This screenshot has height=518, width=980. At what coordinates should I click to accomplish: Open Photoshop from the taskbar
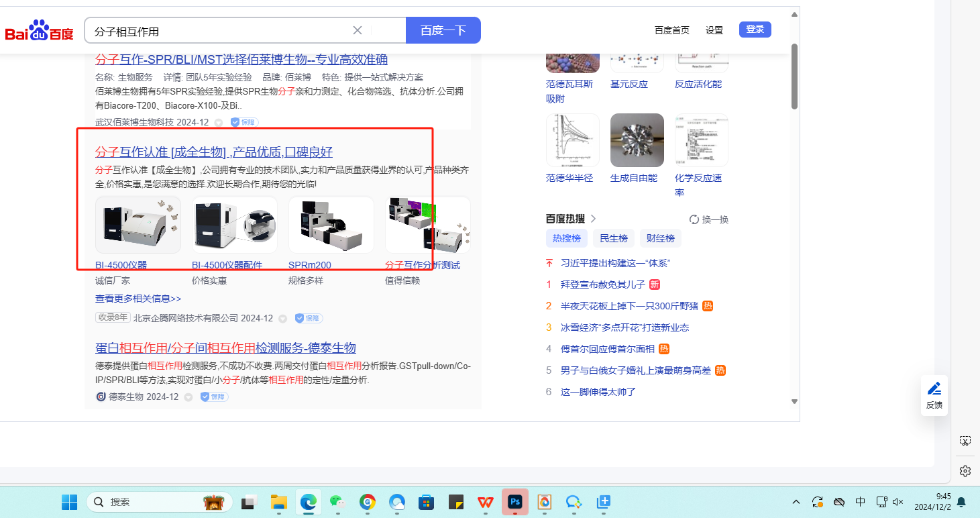pyautogui.click(x=515, y=502)
